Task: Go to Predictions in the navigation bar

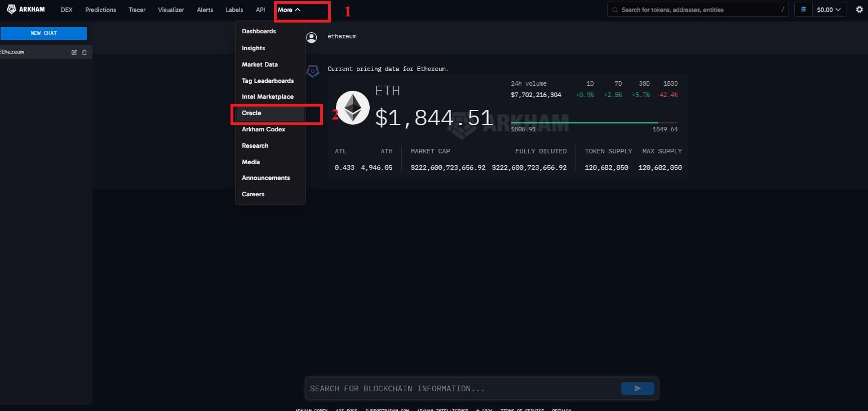Action: point(101,10)
